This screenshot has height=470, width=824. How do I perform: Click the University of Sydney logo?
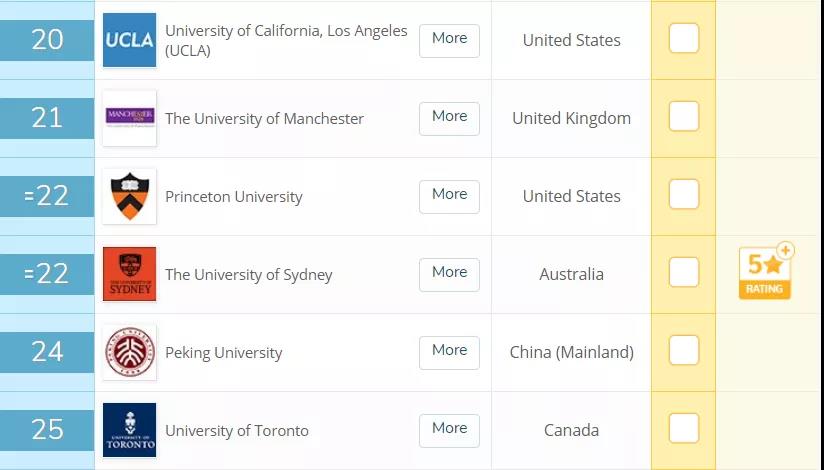coord(130,274)
